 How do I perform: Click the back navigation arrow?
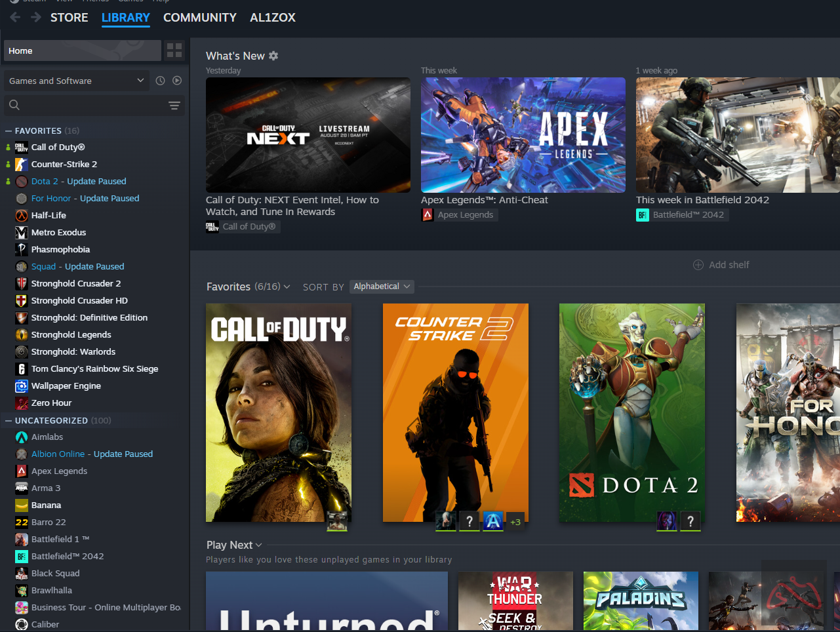click(15, 17)
